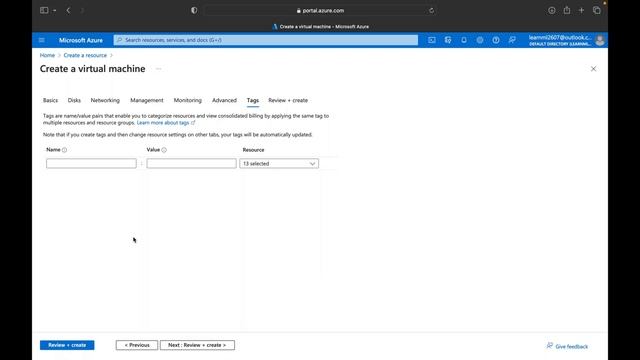Switch to the Management tab
Viewport: 640px width, 360px height.
[x=147, y=100]
